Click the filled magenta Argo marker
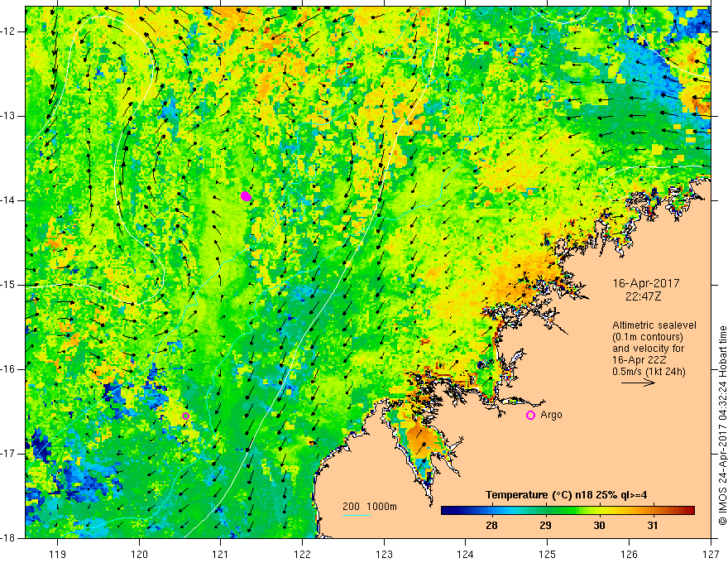 (x=246, y=196)
